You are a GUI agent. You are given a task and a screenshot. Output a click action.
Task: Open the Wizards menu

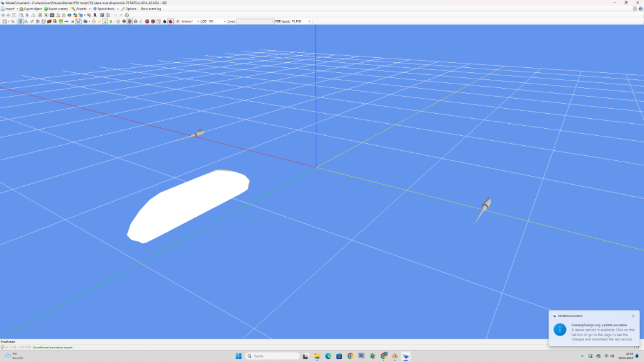pyautogui.click(x=80, y=9)
